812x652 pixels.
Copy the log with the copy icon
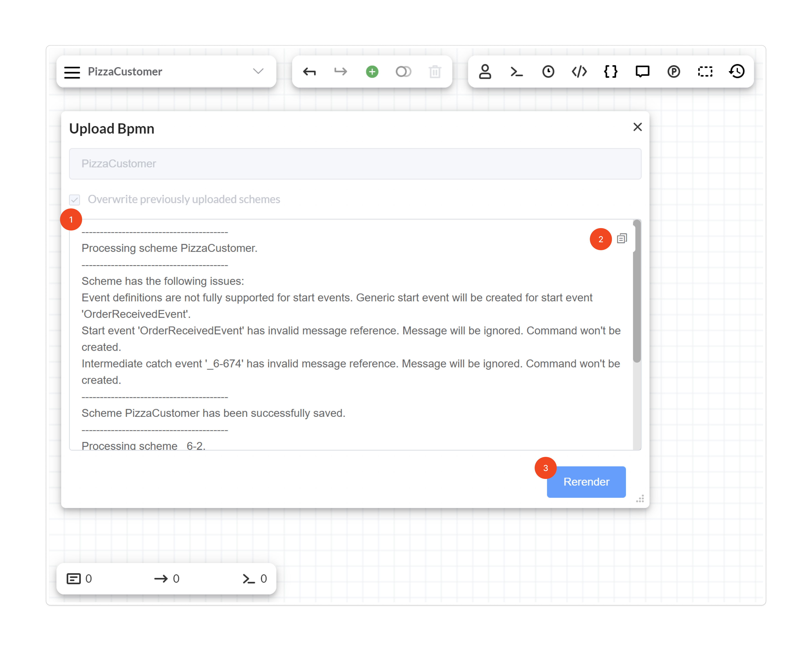pyautogui.click(x=622, y=238)
